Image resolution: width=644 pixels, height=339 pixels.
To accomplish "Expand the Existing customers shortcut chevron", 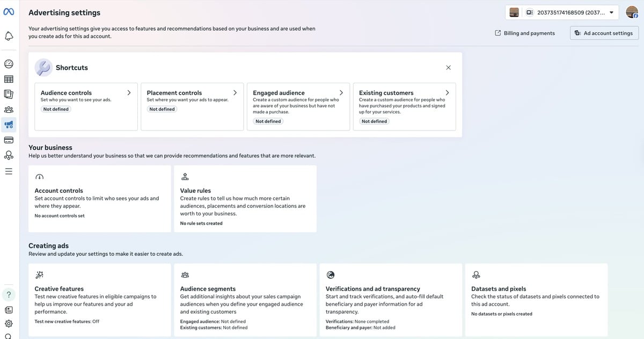I will [447, 93].
